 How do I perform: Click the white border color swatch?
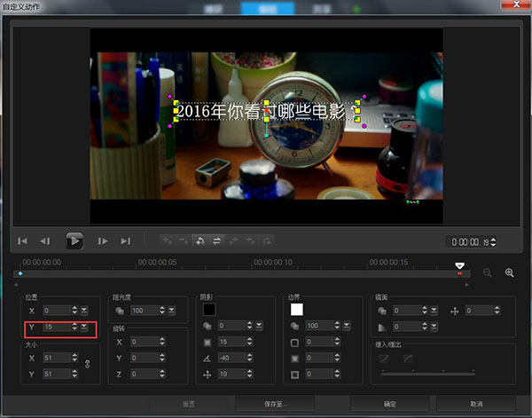(297, 310)
